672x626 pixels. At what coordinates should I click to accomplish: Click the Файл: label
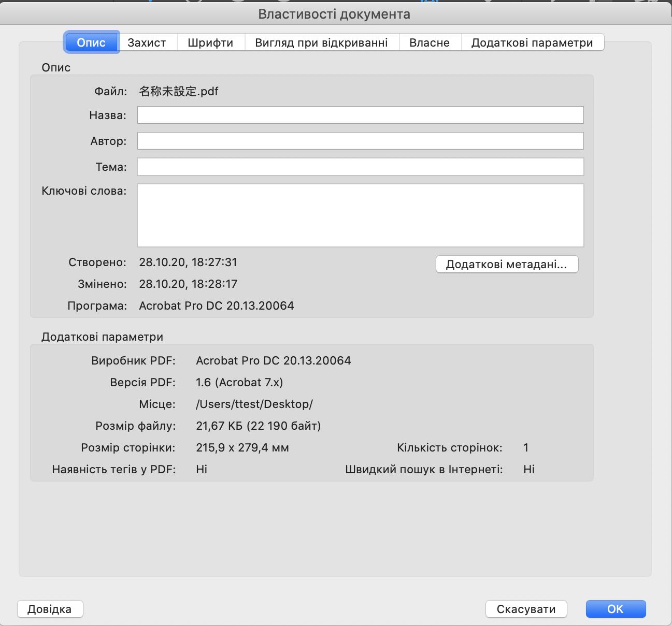point(111,92)
